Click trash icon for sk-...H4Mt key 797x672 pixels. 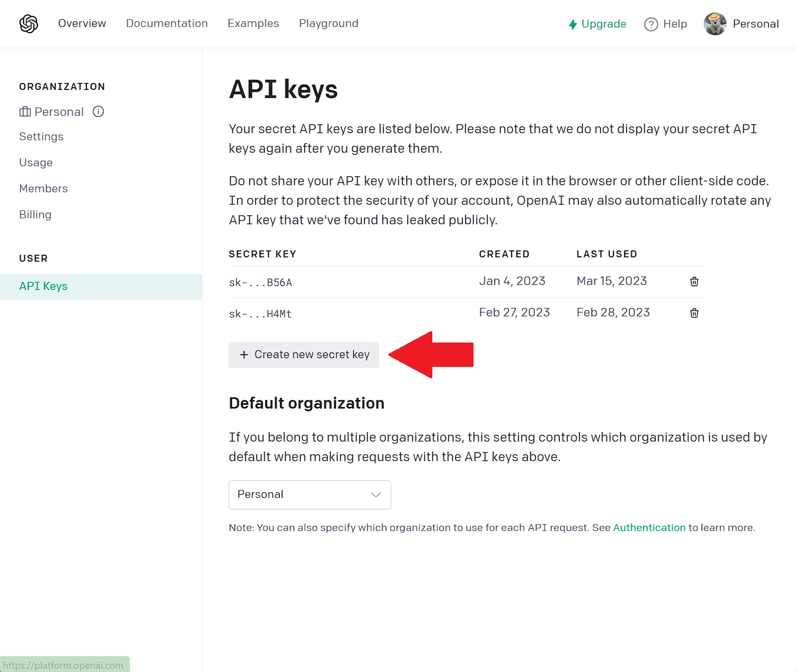pyautogui.click(x=694, y=313)
